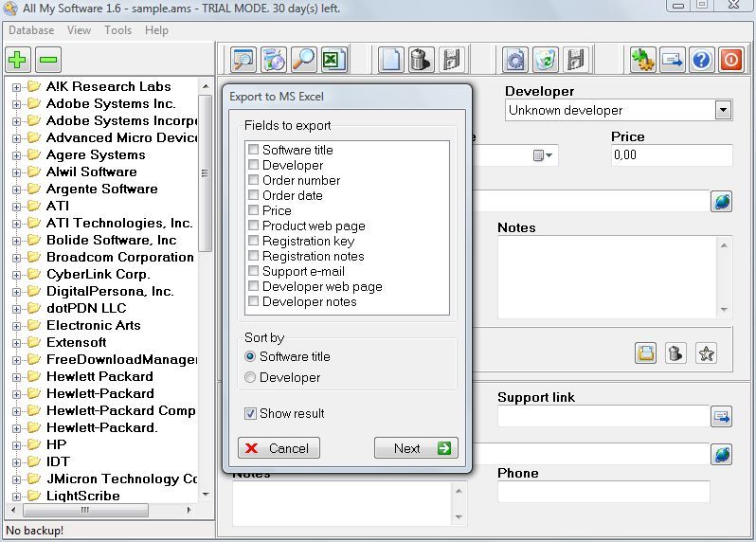Click the scroll down arrow of tree list
756x542 pixels.
(206, 495)
